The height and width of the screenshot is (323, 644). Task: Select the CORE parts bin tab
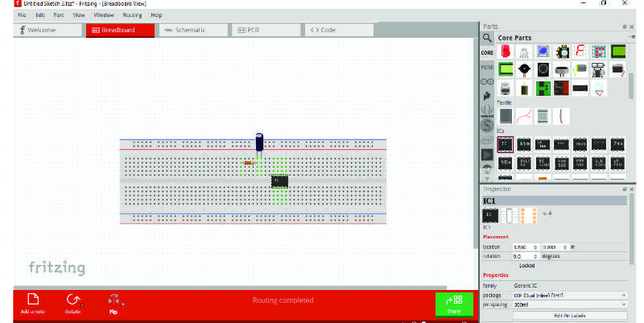(x=487, y=53)
